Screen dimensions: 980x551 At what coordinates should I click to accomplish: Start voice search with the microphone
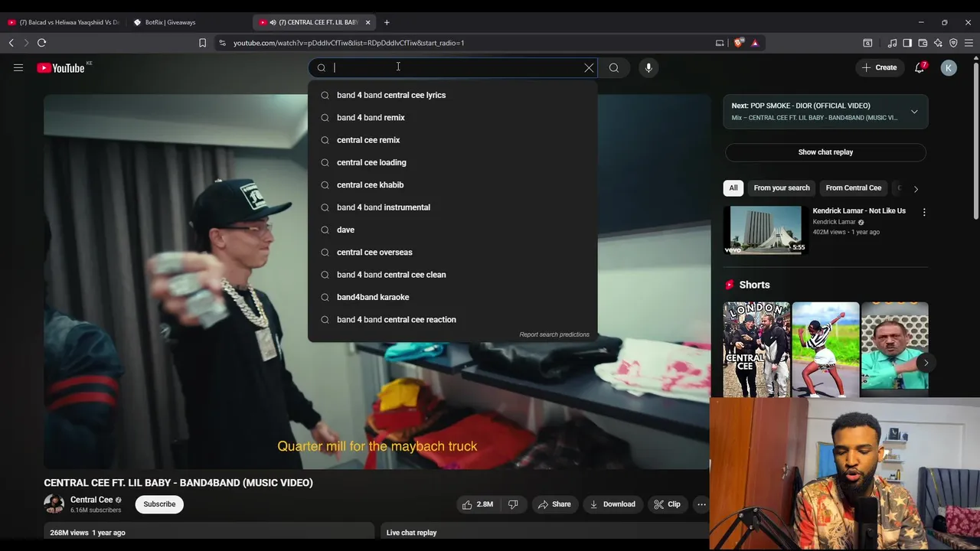pyautogui.click(x=648, y=67)
